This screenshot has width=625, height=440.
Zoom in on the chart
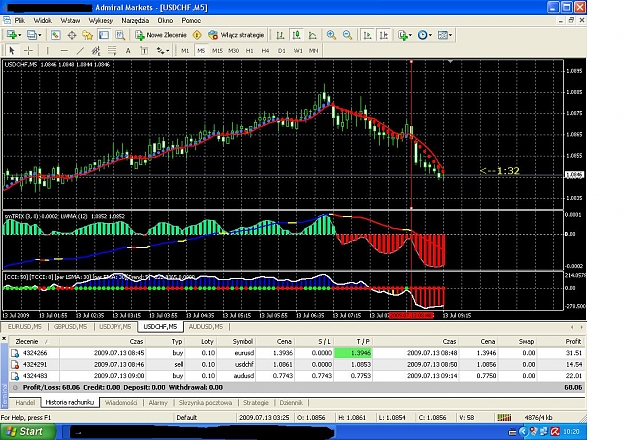pyautogui.click(x=331, y=35)
